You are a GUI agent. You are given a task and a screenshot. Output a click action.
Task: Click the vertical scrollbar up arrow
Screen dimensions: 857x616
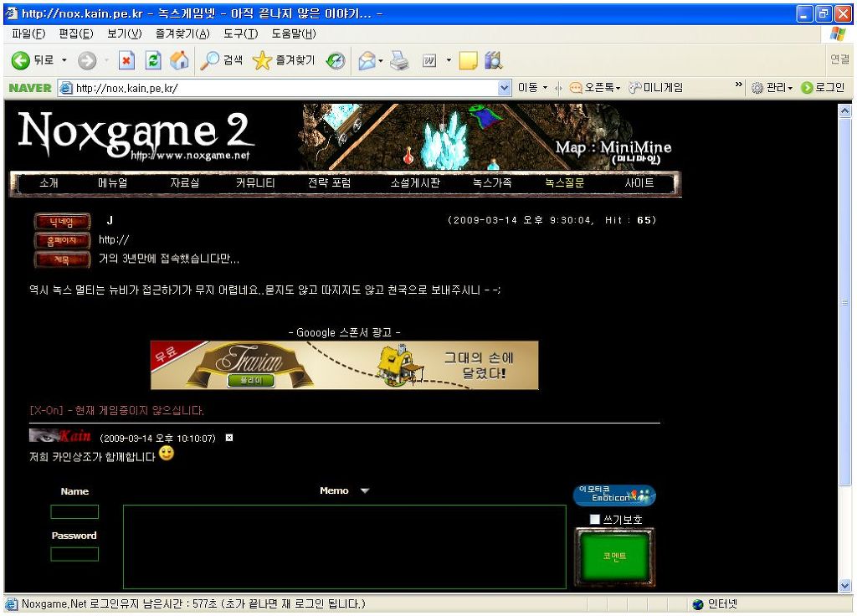click(x=845, y=111)
